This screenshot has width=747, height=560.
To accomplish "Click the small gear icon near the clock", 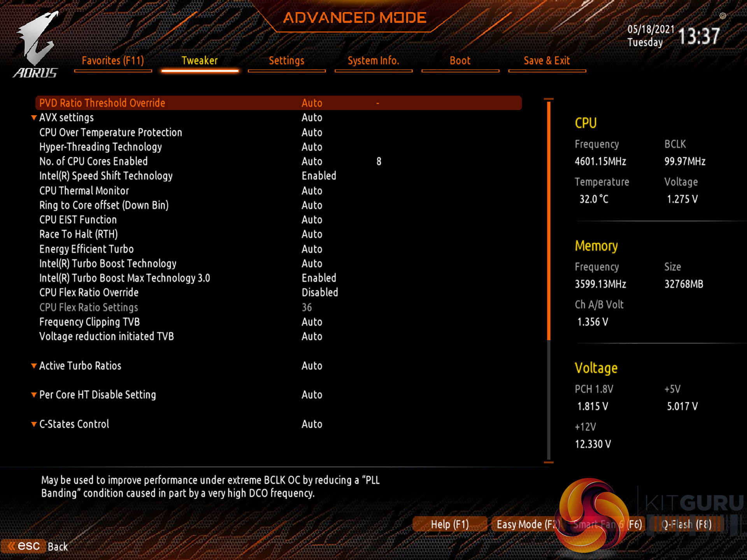I will pyautogui.click(x=722, y=16).
